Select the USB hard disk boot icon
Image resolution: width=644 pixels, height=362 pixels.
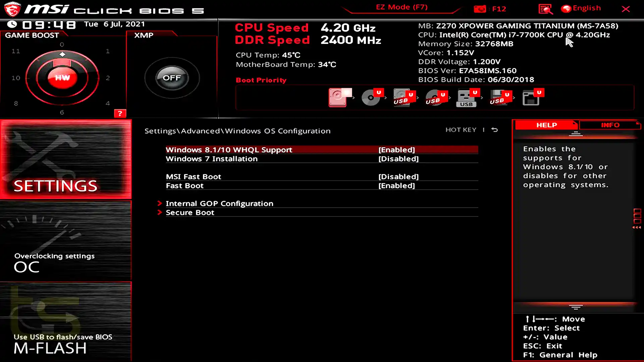[x=404, y=98]
